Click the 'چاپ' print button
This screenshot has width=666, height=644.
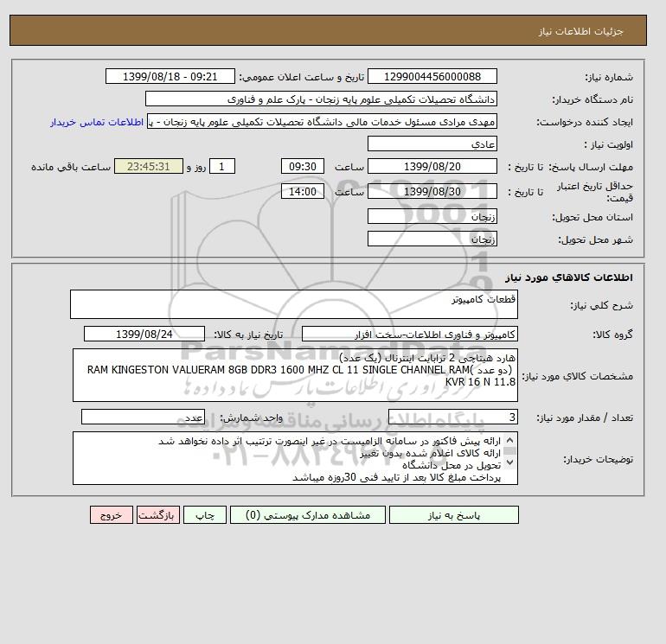(205, 514)
